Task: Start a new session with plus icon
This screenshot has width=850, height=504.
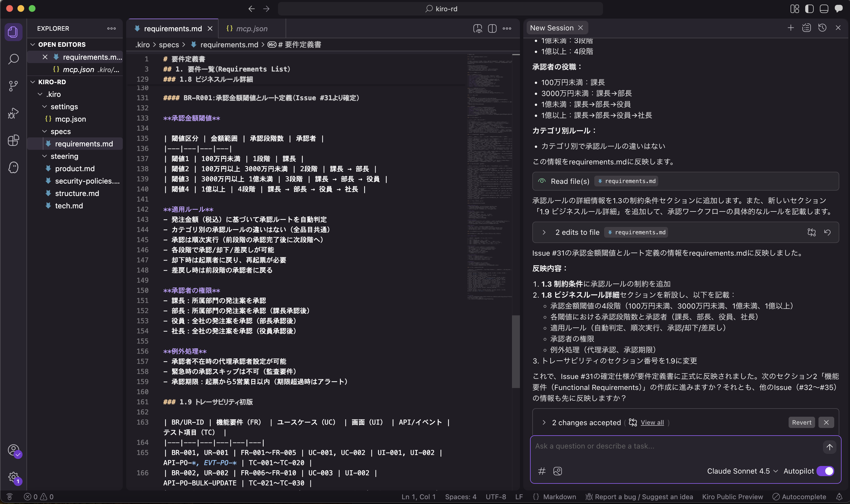Action: pyautogui.click(x=791, y=28)
